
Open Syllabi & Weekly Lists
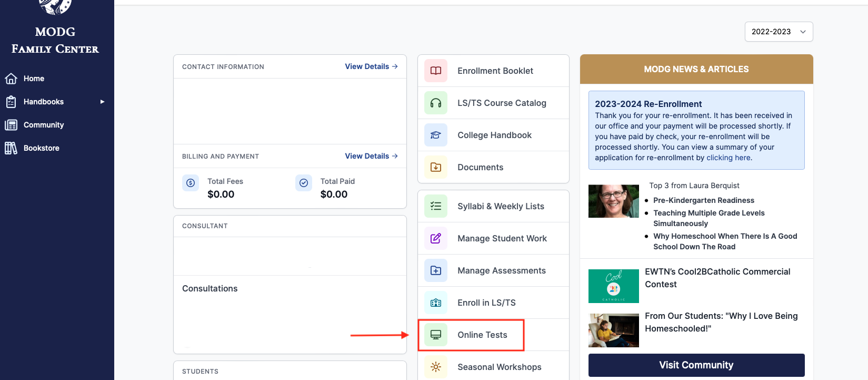click(x=501, y=206)
